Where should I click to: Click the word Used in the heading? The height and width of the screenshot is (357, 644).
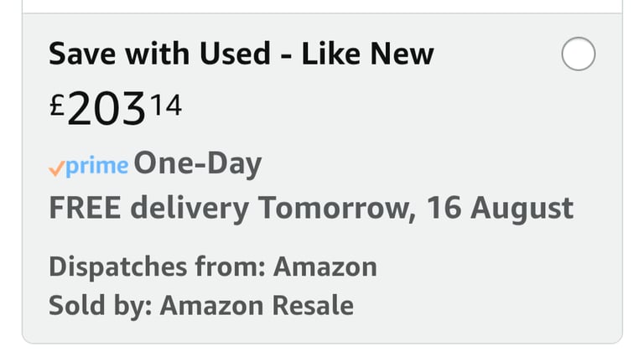pos(235,54)
